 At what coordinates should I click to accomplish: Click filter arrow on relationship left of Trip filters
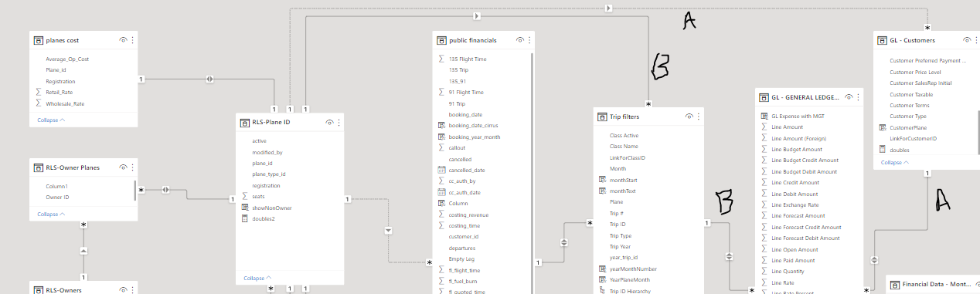click(563, 242)
